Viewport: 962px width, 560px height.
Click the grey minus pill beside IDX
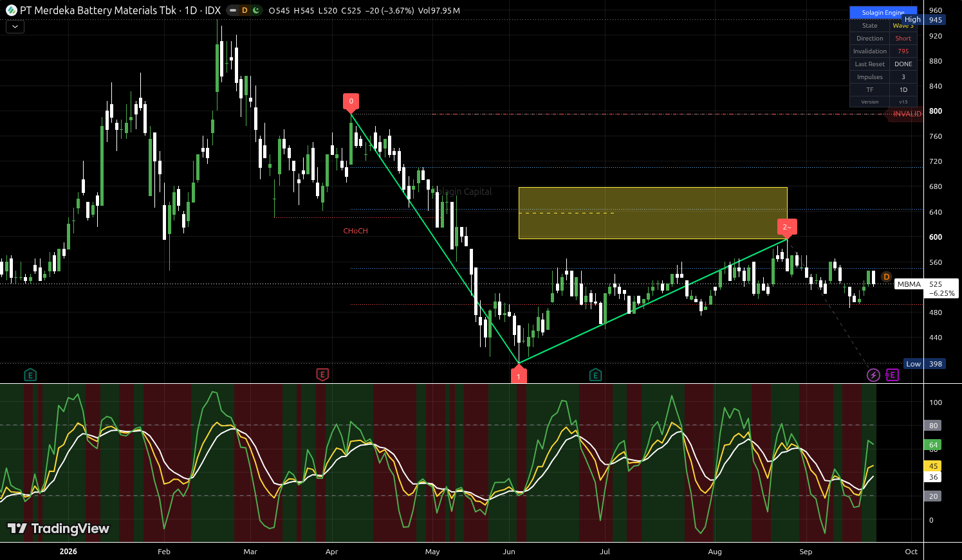coord(233,10)
